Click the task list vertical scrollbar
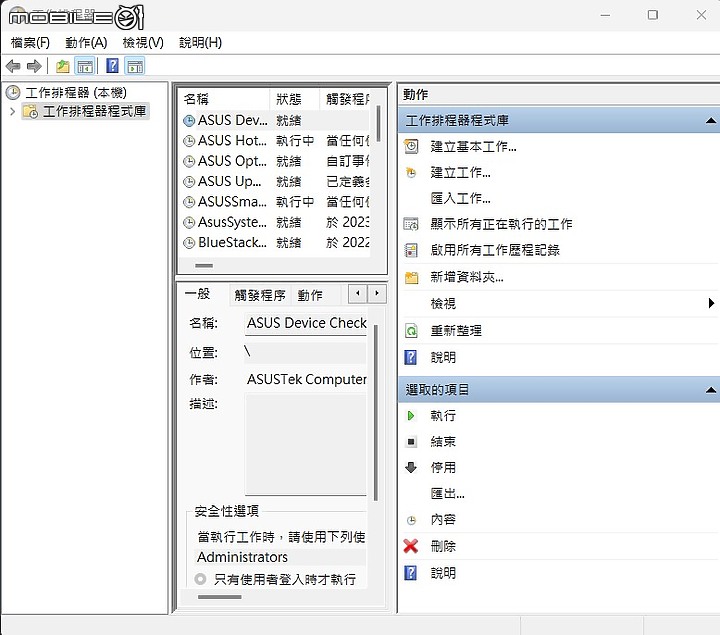Image resolution: width=720 pixels, height=635 pixels. point(378,124)
